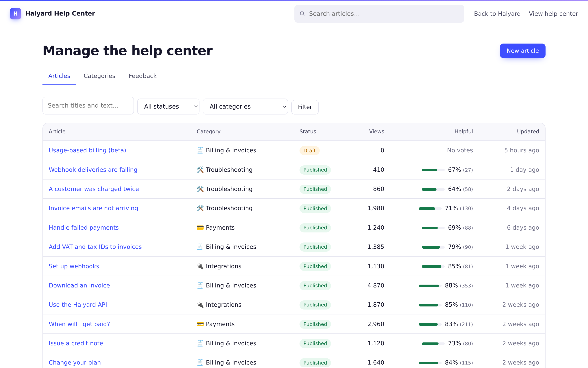Click the No votes text
This screenshot has width=588, height=368.
click(460, 150)
